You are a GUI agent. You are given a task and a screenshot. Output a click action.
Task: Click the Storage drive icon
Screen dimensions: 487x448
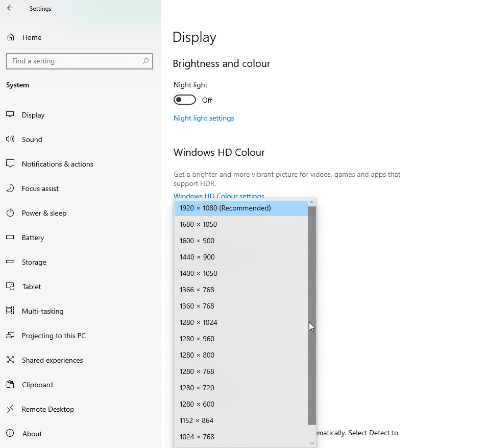[10, 262]
